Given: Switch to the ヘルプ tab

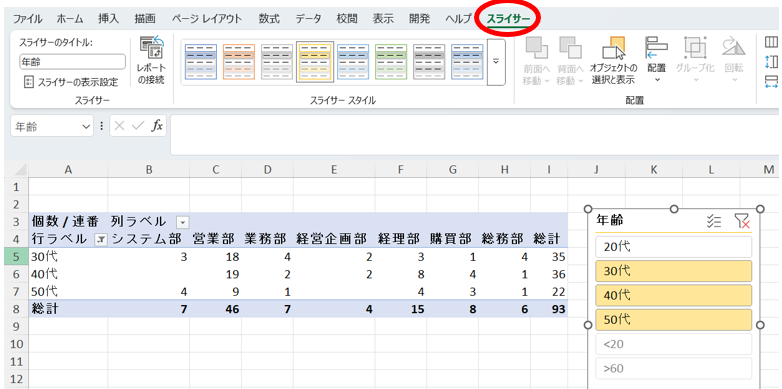Looking at the screenshot, I should pyautogui.click(x=458, y=19).
